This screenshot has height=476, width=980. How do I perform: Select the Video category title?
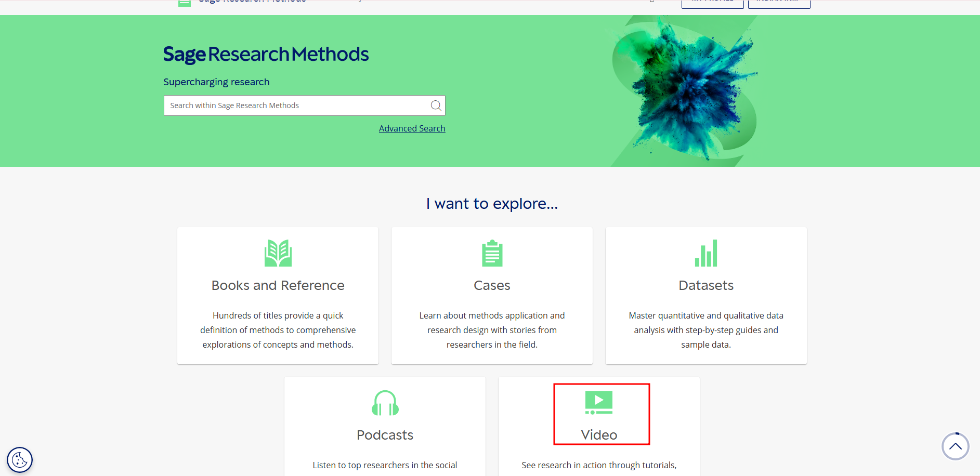click(599, 435)
